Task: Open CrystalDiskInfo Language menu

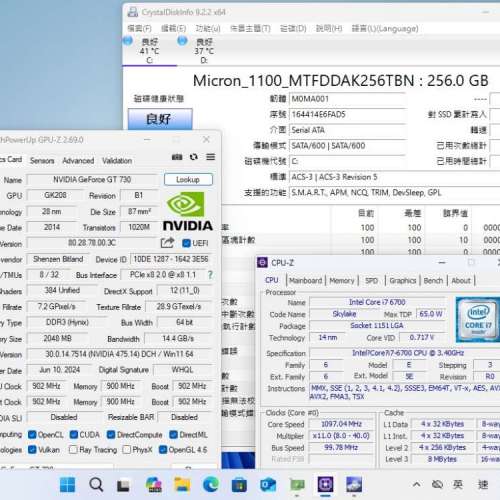Action: (385, 28)
